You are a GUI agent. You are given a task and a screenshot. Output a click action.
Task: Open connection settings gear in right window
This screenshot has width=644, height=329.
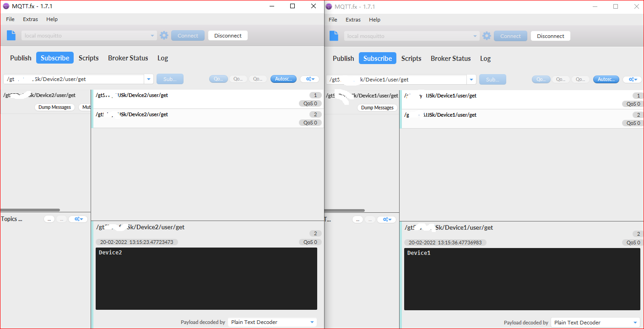click(487, 36)
